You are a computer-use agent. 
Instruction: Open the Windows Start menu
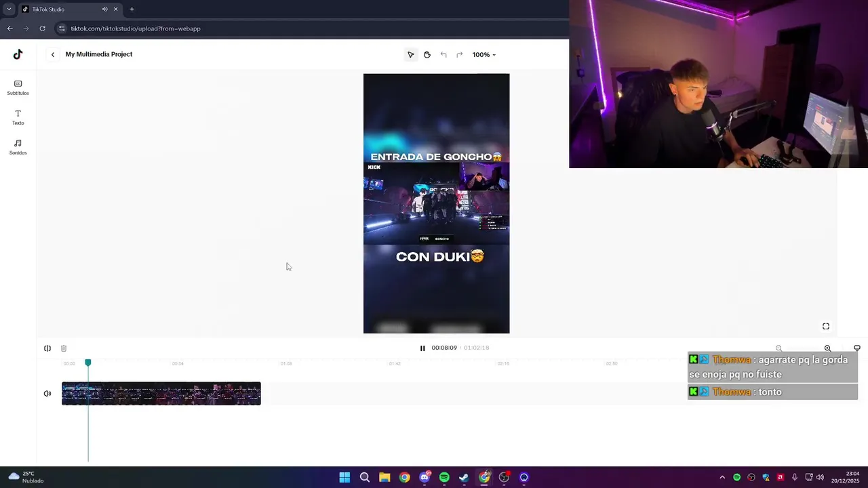(x=344, y=477)
